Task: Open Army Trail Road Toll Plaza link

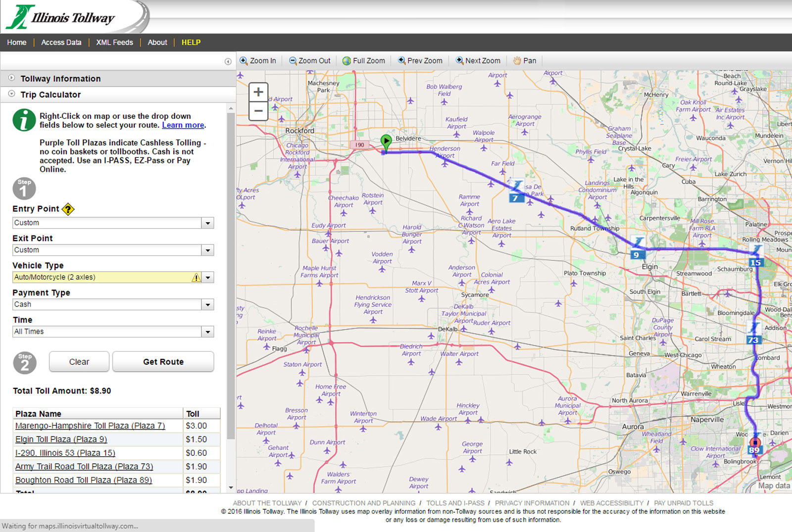Action: [84, 467]
